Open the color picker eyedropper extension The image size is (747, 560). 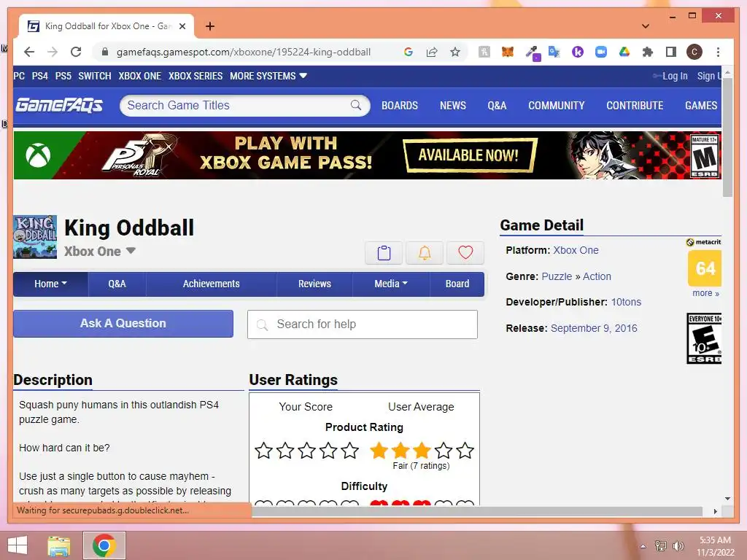532,52
